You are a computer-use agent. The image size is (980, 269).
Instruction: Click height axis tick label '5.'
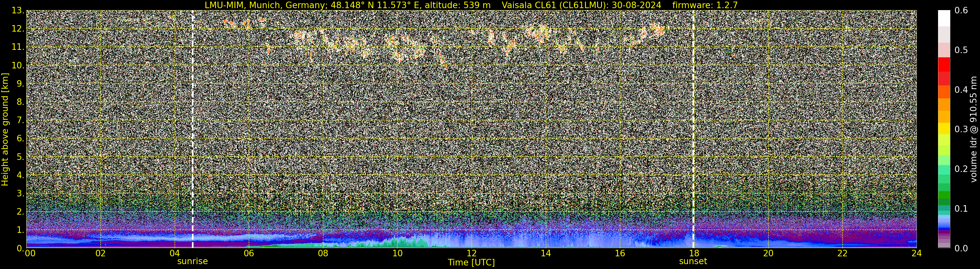[x=20, y=157]
